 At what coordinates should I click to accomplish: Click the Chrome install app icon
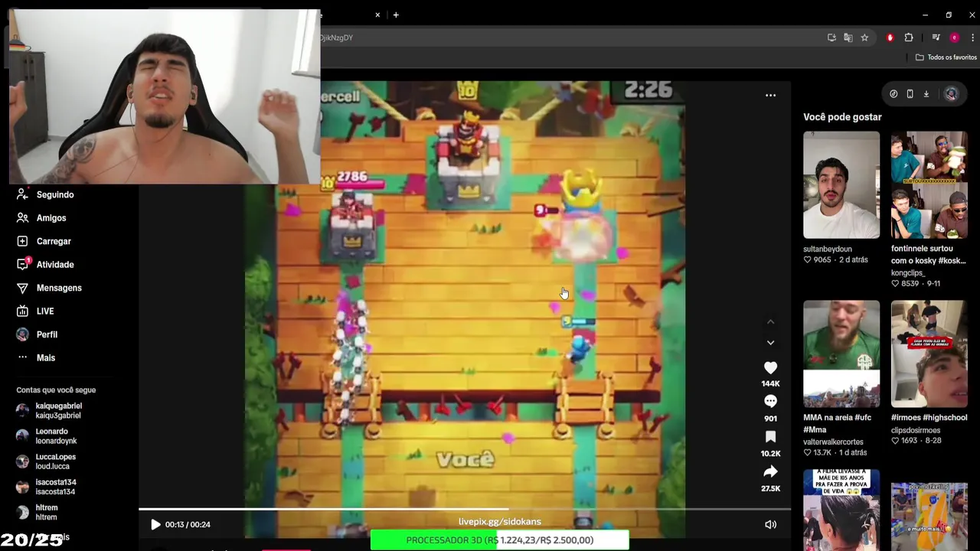pos(831,37)
